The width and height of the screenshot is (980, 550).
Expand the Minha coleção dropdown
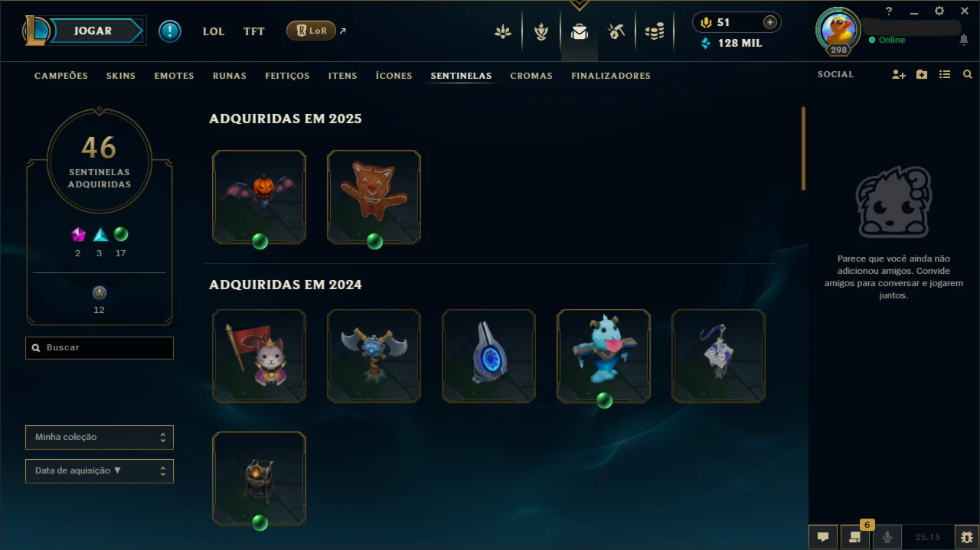(100, 438)
